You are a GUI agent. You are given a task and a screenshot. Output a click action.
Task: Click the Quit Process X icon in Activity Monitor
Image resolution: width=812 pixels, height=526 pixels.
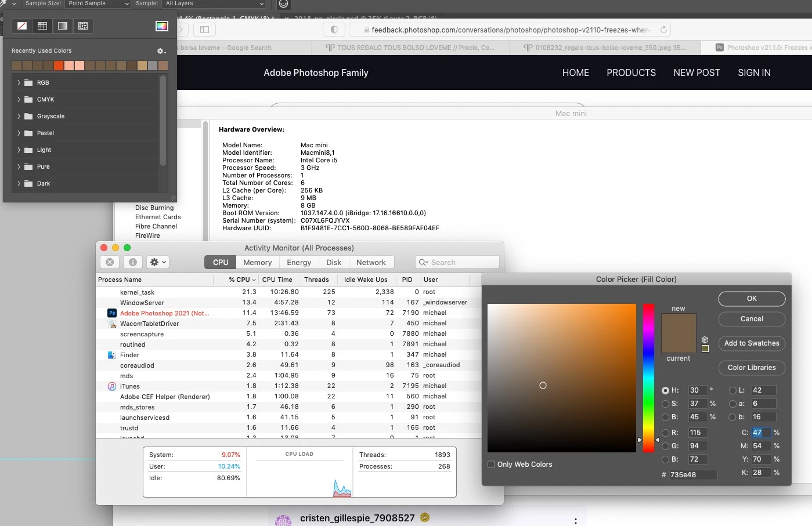pos(110,262)
